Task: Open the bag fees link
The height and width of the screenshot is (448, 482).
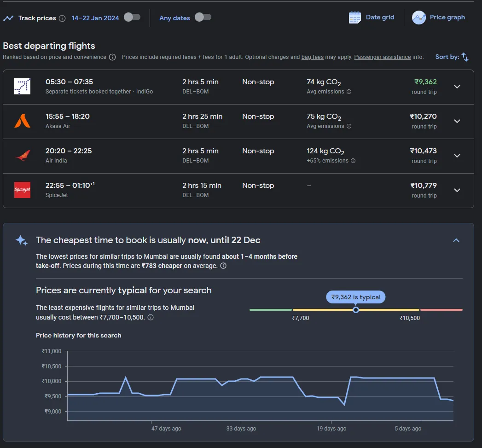Action: tap(312, 57)
